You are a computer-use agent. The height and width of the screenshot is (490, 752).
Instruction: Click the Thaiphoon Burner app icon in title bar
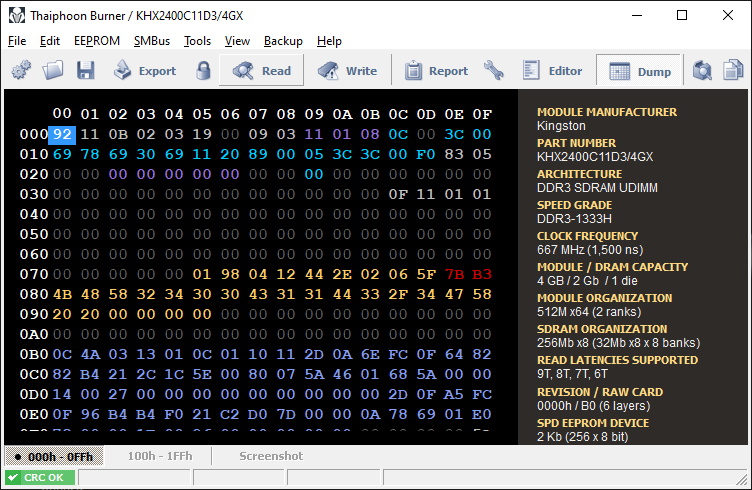click(17, 15)
